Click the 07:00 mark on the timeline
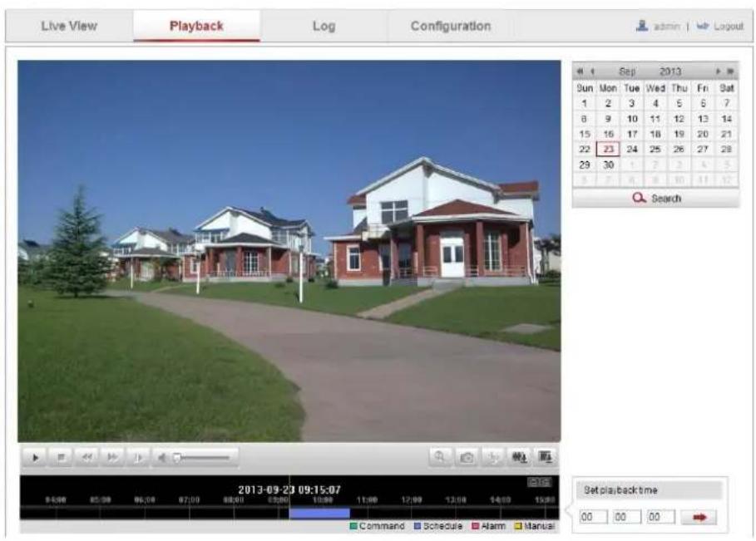 tap(189, 500)
